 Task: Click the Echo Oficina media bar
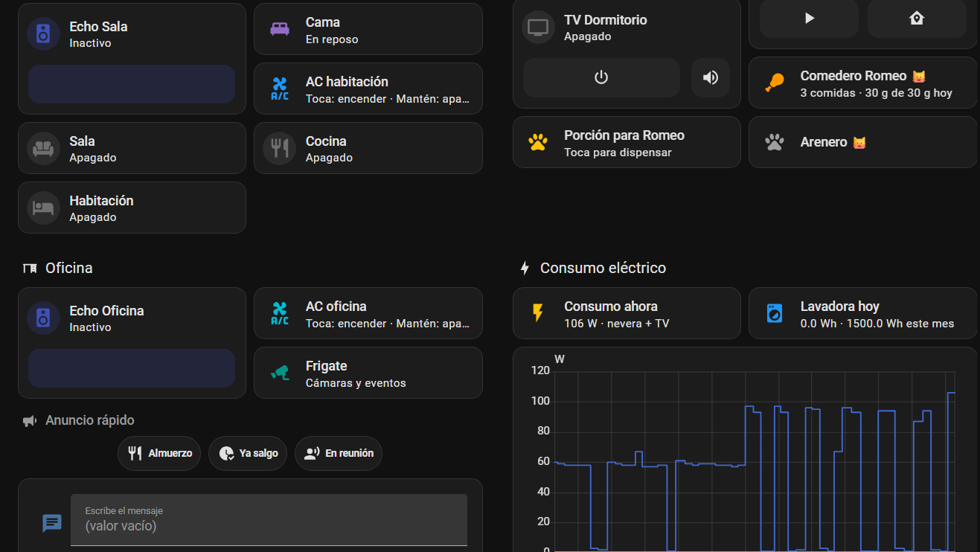[x=132, y=368]
